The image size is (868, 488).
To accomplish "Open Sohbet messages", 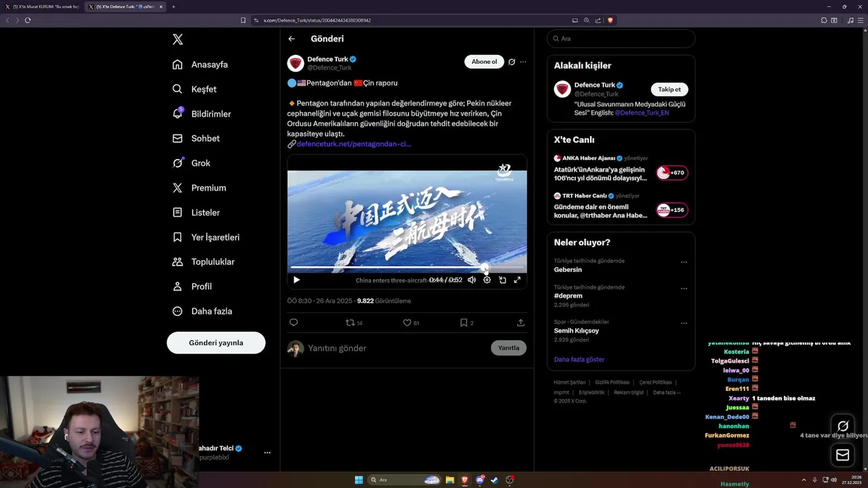I will point(196,138).
